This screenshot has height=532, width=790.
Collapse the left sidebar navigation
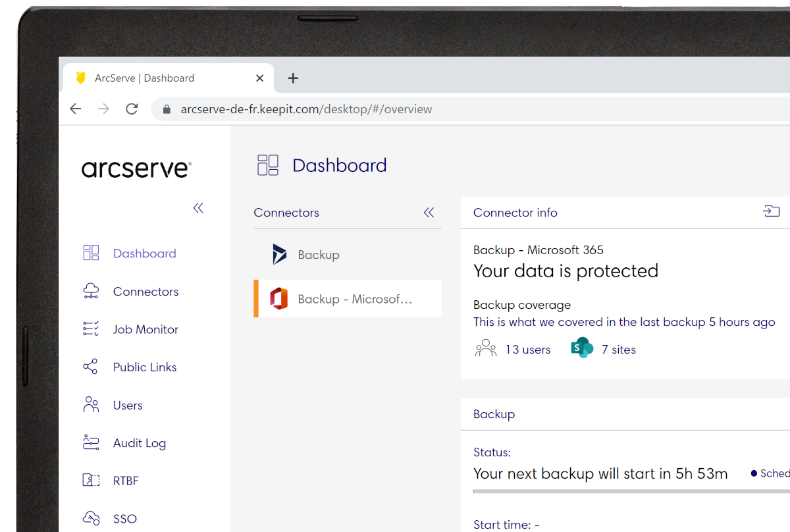coord(198,208)
